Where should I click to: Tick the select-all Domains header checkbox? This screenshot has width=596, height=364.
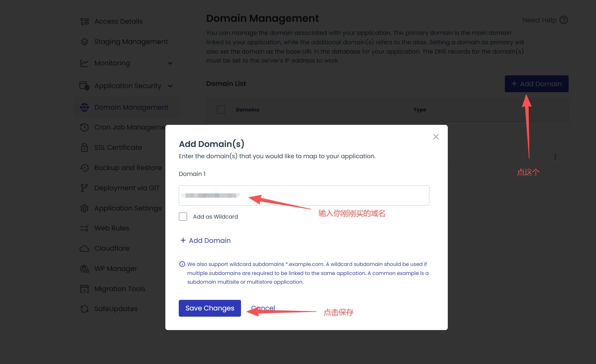[x=221, y=110]
